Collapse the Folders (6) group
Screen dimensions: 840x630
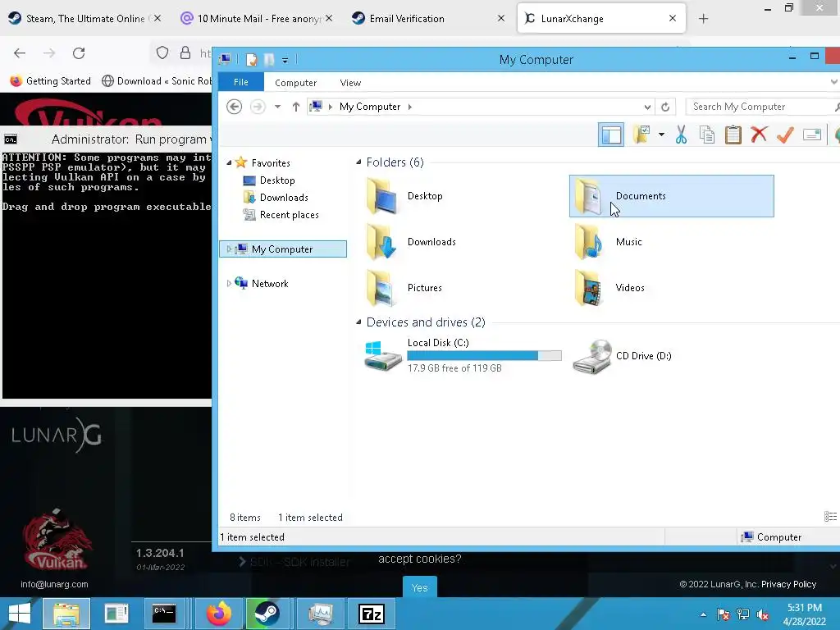pos(358,162)
